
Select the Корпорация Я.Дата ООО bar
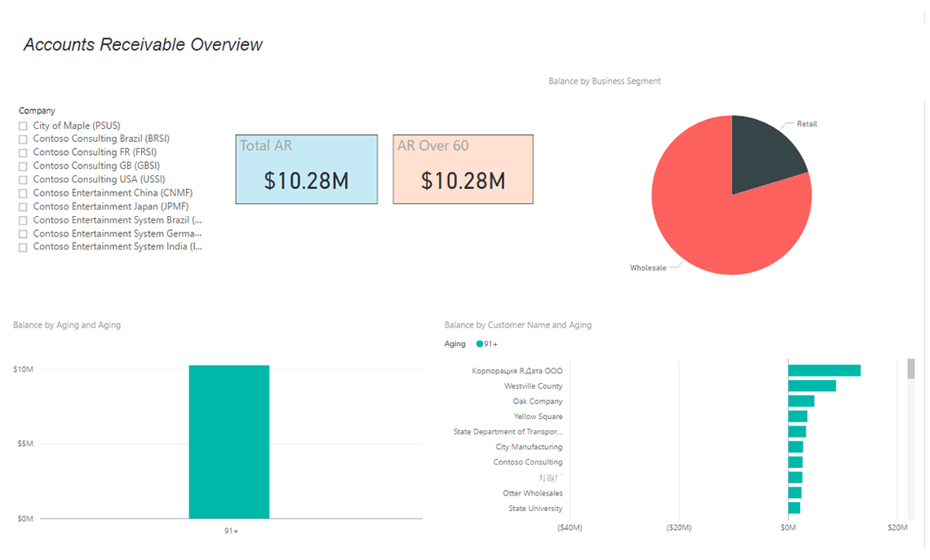click(825, 370)
